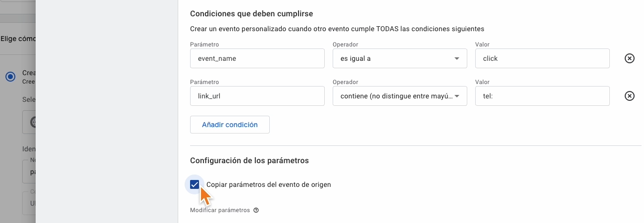Click the background field starting with "pa"
644x223 pixels.
pyautogui.click(x=29, y=172)
